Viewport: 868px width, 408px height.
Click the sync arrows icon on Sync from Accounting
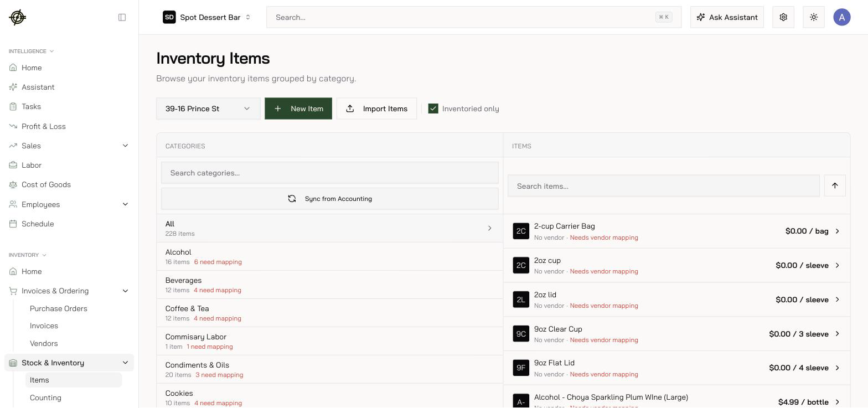[292, 199]
